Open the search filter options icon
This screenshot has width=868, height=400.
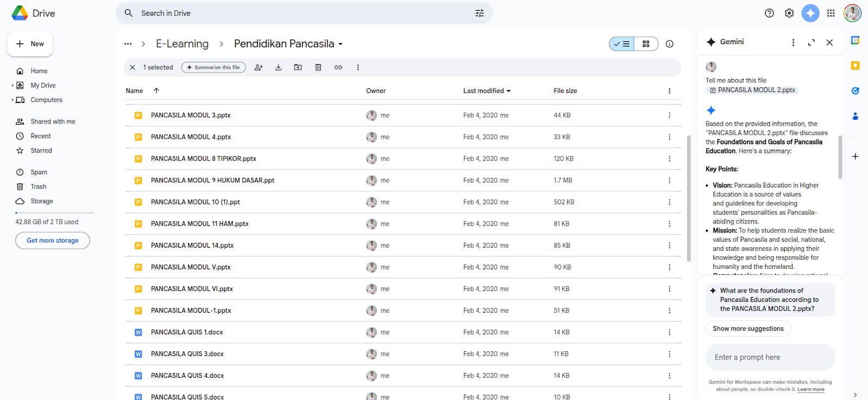click(480, 13)
